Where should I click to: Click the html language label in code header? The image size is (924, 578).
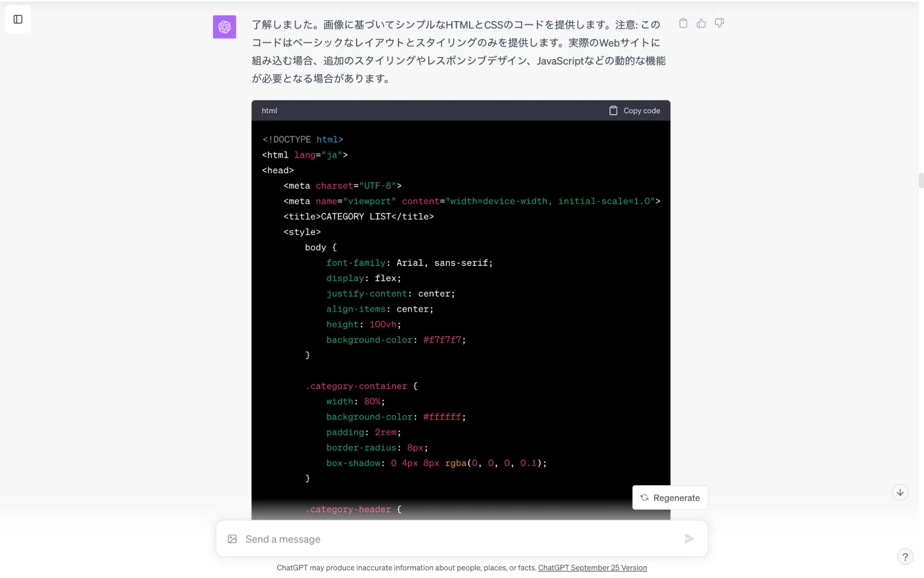(x=269, y=111)
